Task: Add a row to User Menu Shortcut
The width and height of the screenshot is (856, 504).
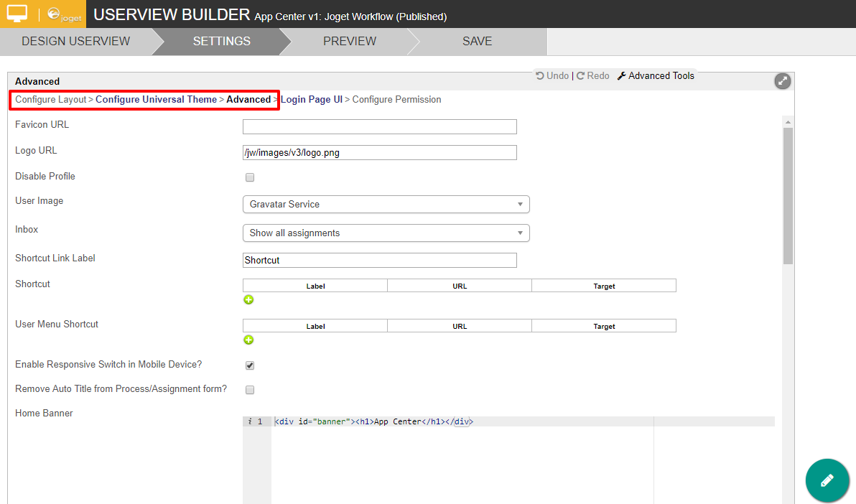Action: pos(248,340)
